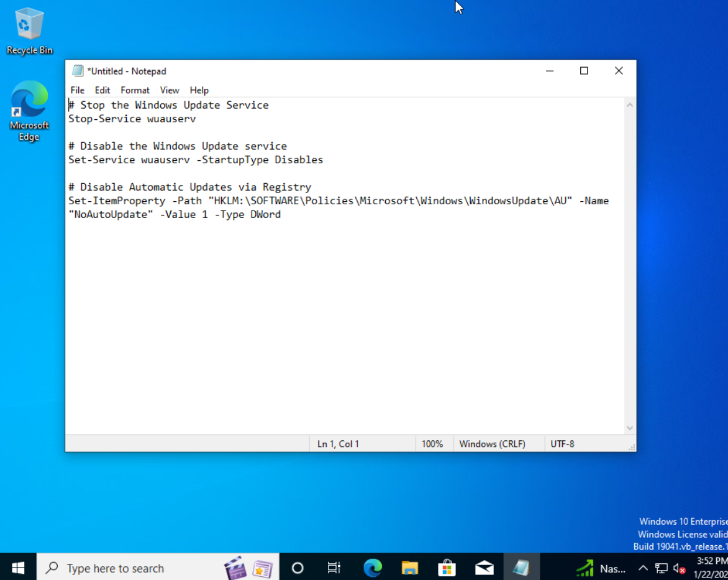Open Task View from the taskbar
728x580 pixels.
(x=334, y=568)
